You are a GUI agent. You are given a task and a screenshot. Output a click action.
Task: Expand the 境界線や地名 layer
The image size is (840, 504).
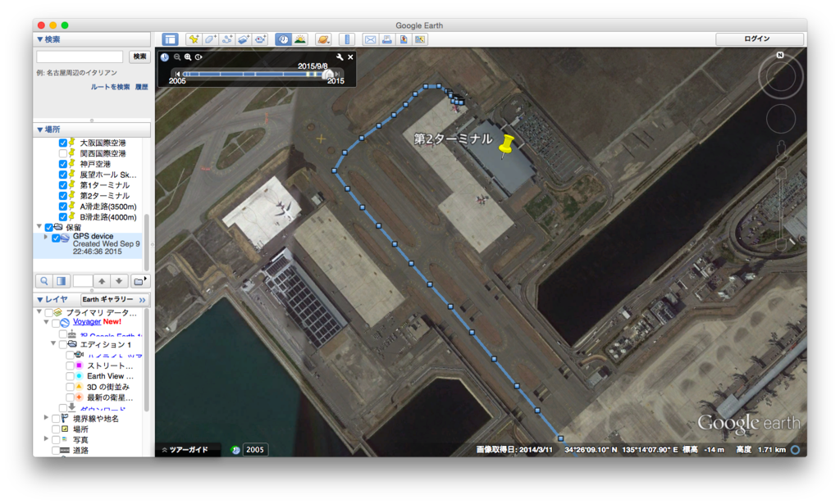[46, 417]
